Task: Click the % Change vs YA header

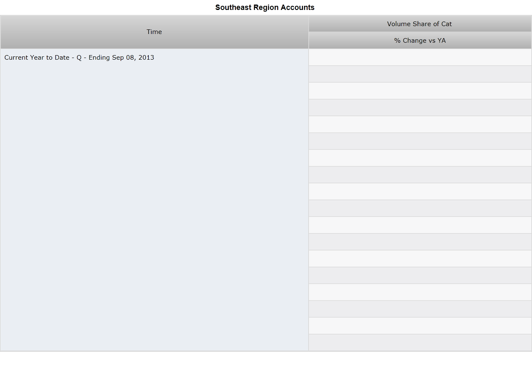Action: [420, 41]
